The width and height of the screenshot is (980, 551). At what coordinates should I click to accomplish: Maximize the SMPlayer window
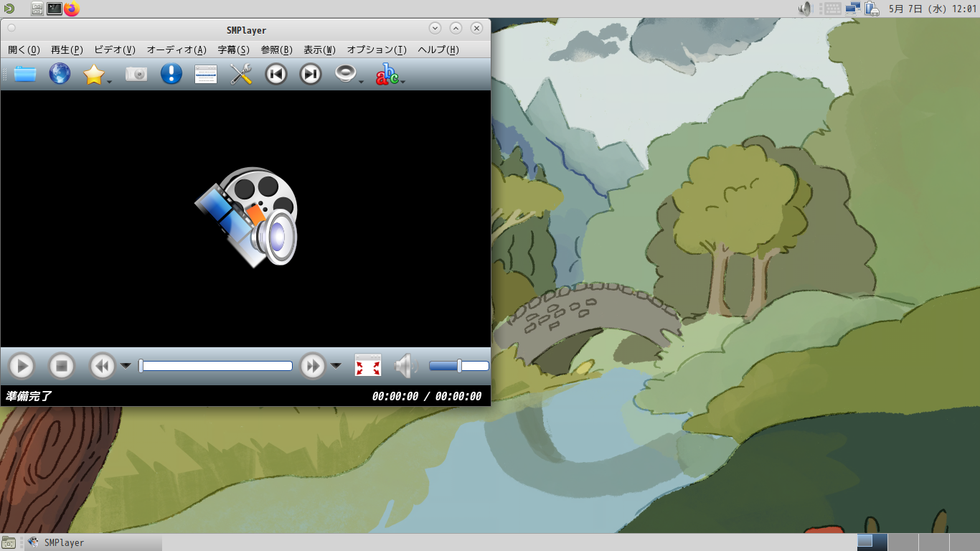(456, 28)
